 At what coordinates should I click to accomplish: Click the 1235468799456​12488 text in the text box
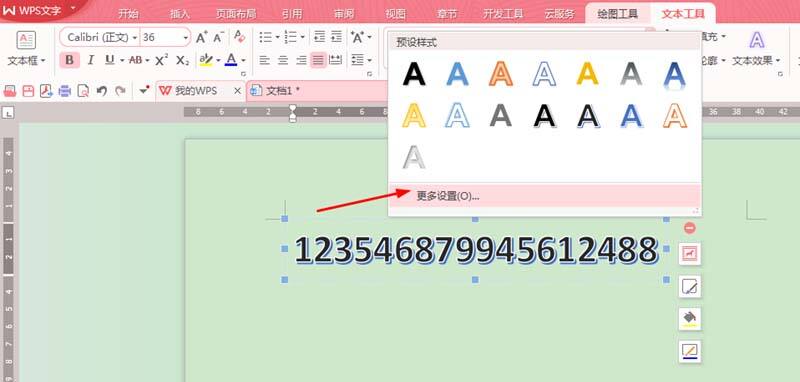click(476, 250)
